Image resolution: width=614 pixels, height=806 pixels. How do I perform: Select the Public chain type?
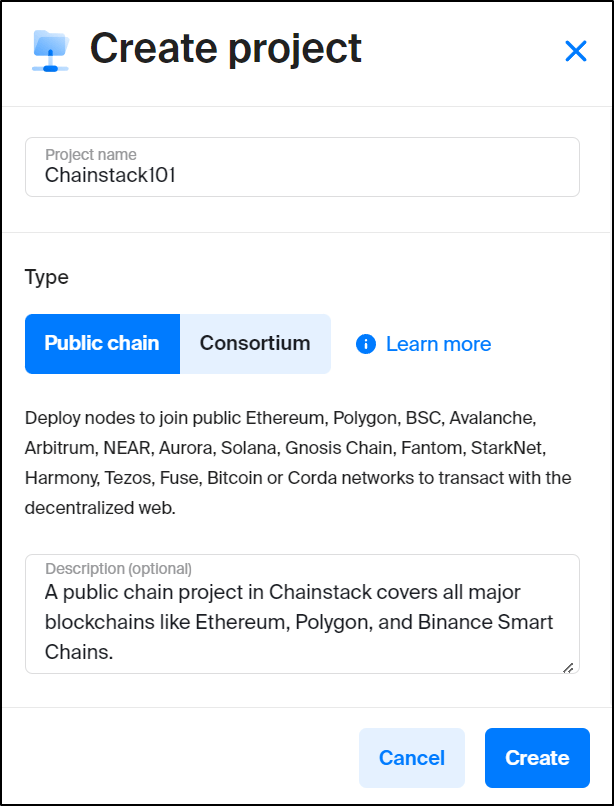coord(102,343)
